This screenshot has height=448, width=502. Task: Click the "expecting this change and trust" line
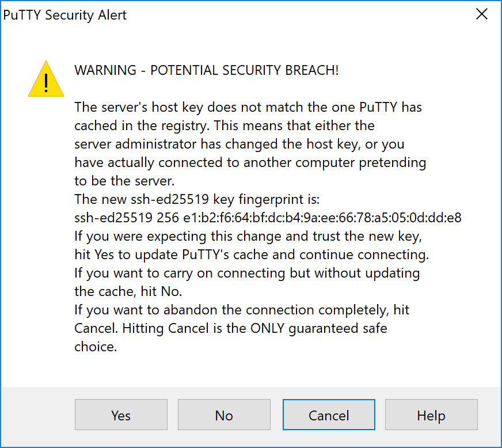[x=249, y=236]
